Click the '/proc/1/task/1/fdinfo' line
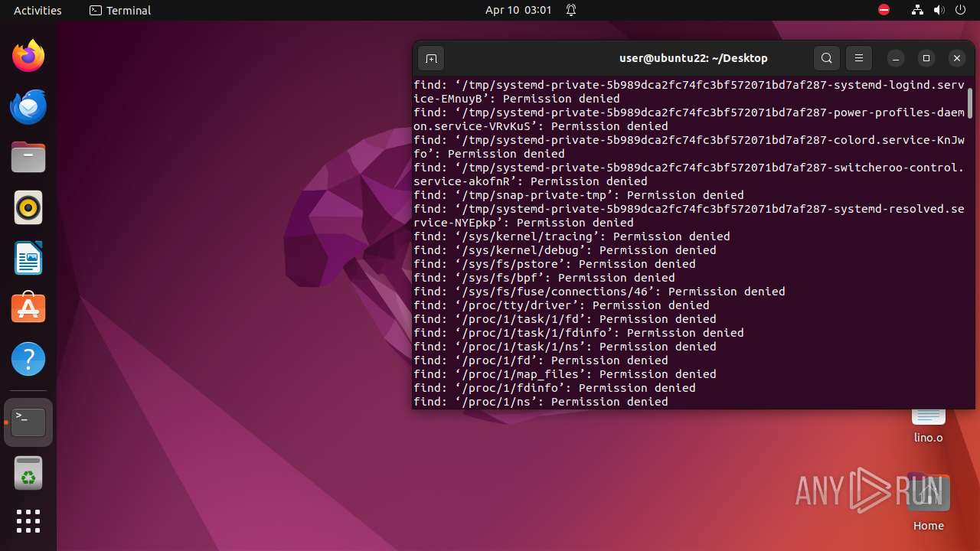 click(x=579, y=333)
